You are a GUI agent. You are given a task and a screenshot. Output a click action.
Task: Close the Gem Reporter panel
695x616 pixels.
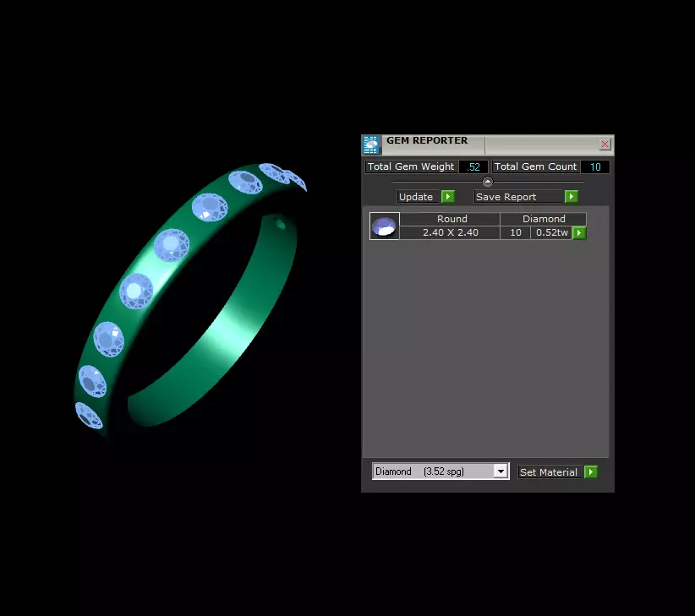tap(605, 144)
